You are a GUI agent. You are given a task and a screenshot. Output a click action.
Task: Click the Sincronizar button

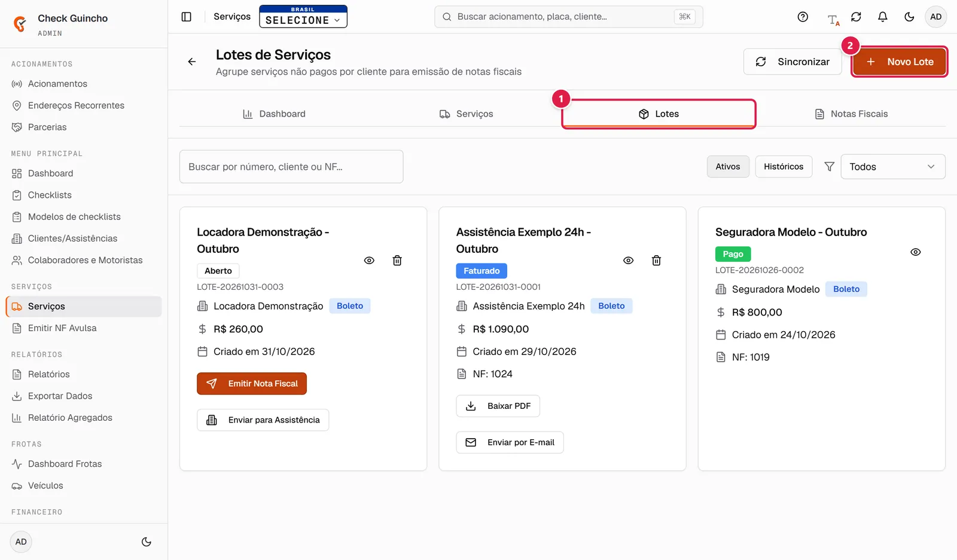pyautogui.click(x=793, y=62)
